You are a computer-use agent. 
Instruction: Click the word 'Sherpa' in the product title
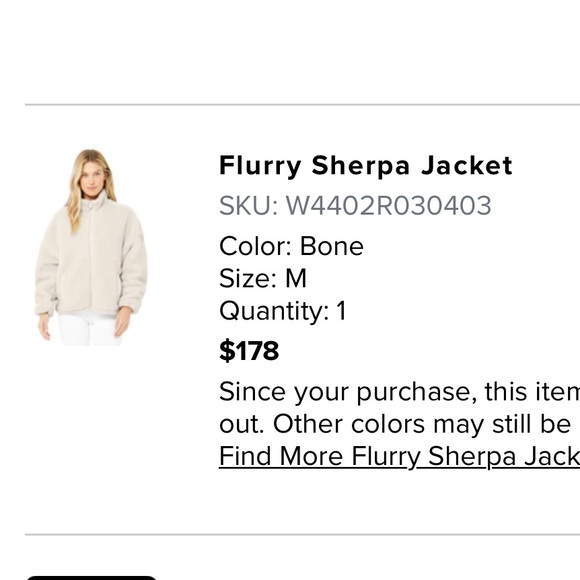click(x=360, y=166)
